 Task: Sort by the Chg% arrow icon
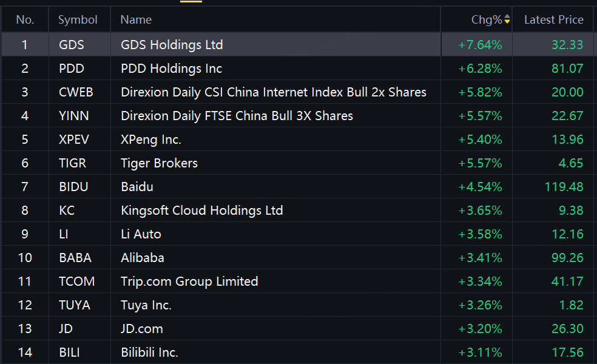(507, 19)
